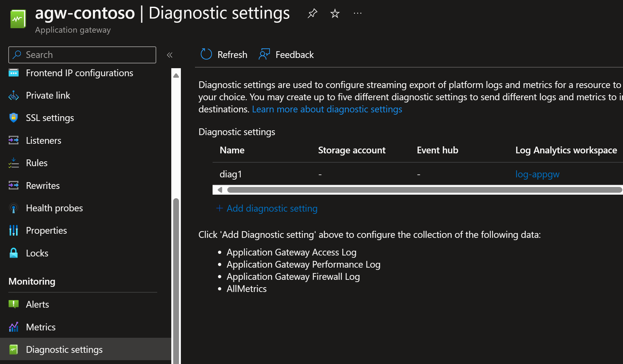Click the Health probes icon
Screen dimensions: 623x364
pos(13,208)
